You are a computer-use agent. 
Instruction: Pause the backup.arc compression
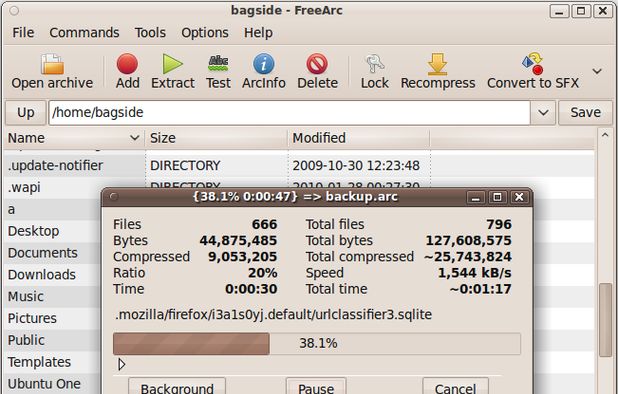[316, 387]
